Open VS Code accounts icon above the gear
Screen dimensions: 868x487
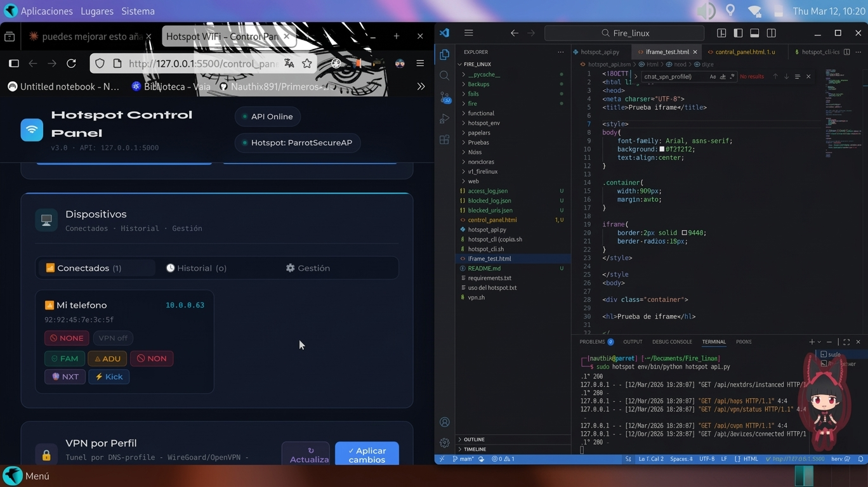pyautogui.click(x=444, y=421)
